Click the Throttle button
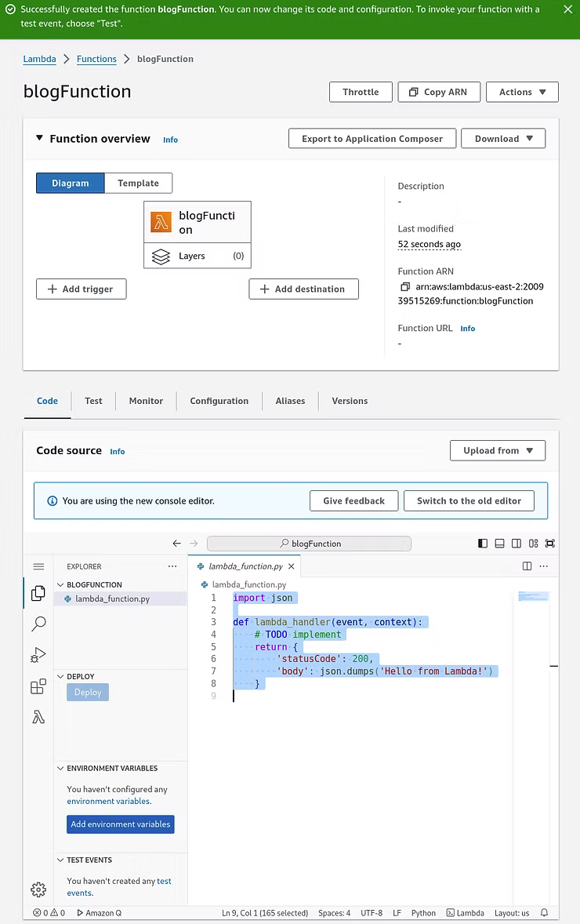The width and height of the screenshot is (580, 924). pos(361,92)
